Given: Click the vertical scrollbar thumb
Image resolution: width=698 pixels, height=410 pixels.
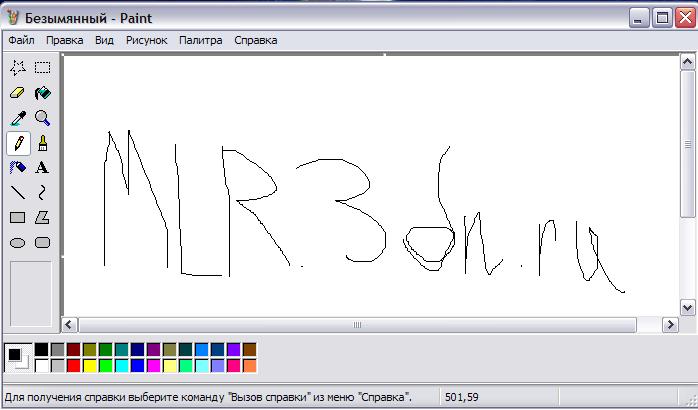Looking at the screenshot, I should coord(687,144).
